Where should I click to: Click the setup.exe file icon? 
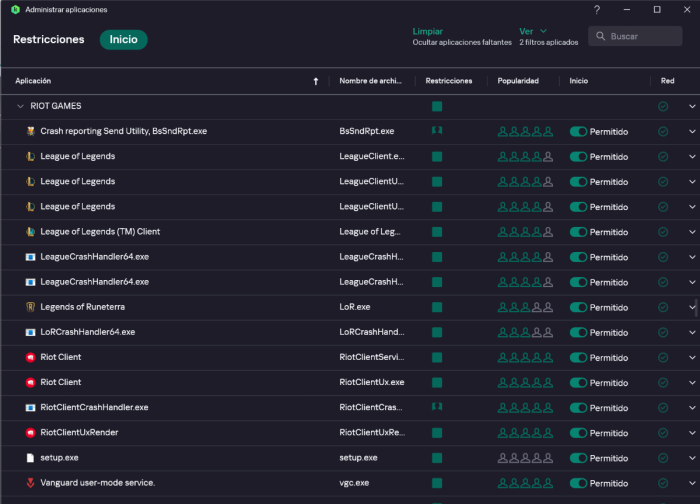[x=31, y=457]
